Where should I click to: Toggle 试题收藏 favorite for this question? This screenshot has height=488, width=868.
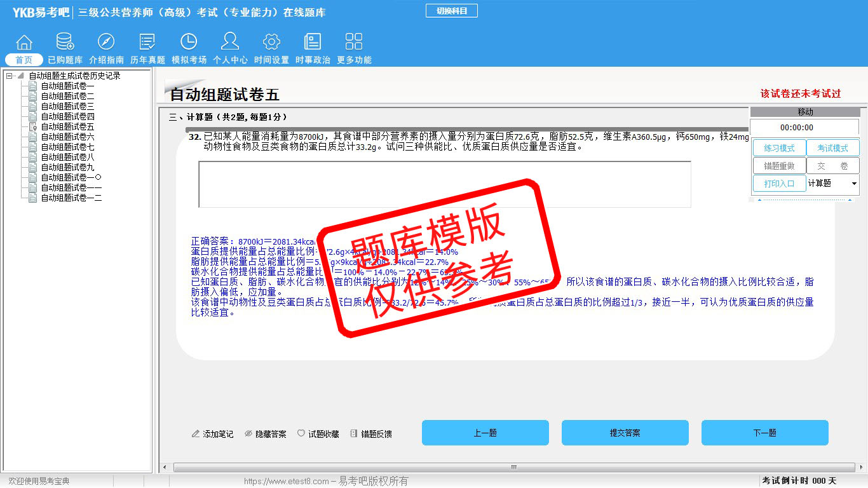[x=318, y=434]
